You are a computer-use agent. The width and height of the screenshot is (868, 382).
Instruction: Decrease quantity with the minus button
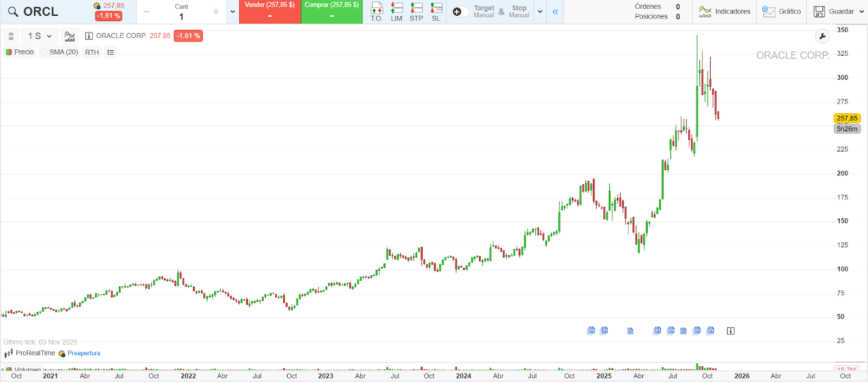pos(146,12)
